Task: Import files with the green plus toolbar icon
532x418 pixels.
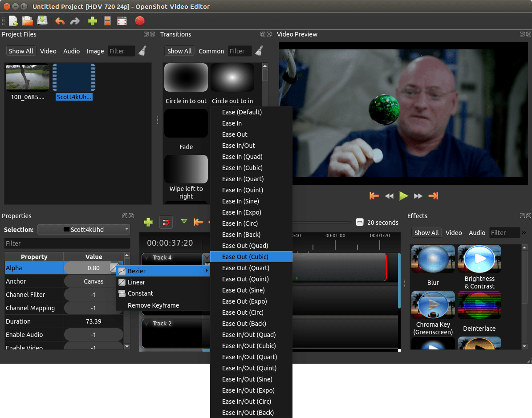Action: (93, 21)
